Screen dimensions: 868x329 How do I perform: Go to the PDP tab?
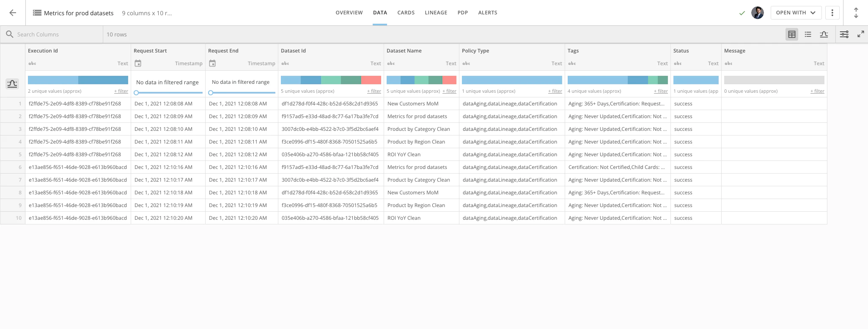(462, 13)
